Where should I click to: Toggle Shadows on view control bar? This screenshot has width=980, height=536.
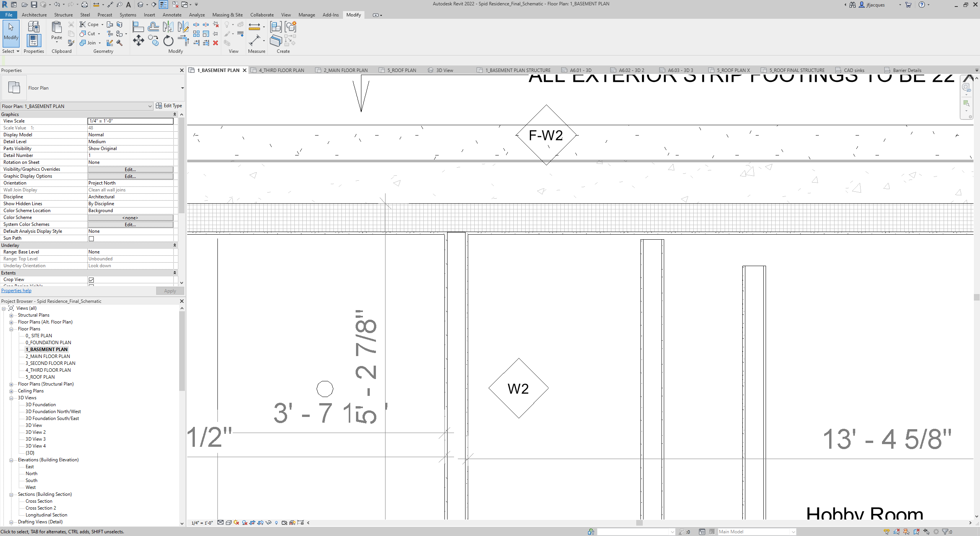[245, 523]
